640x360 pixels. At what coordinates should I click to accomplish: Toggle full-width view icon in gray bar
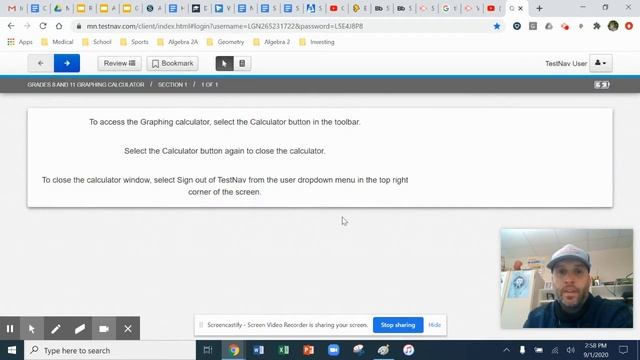[x=602, y=84]
